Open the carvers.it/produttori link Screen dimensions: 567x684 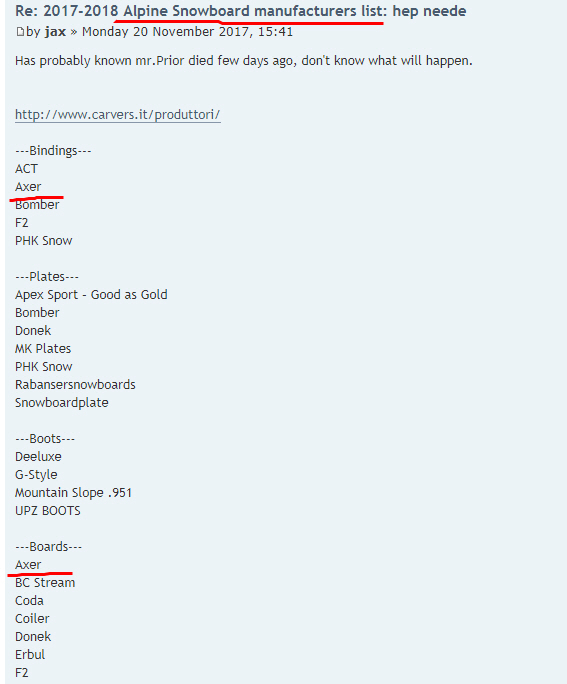118,114
